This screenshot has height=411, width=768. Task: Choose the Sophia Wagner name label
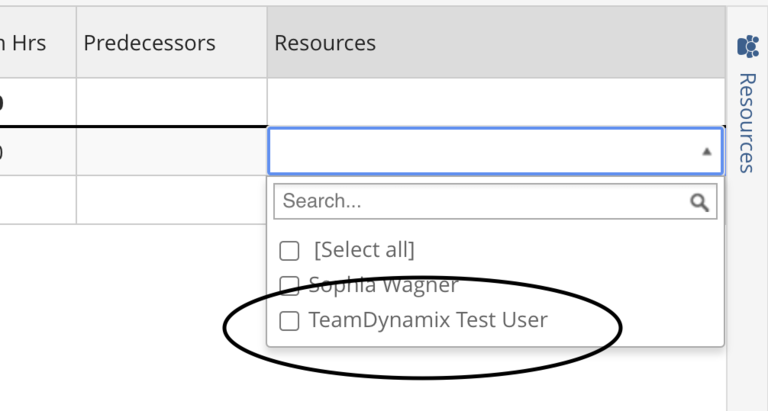(383, 286)
